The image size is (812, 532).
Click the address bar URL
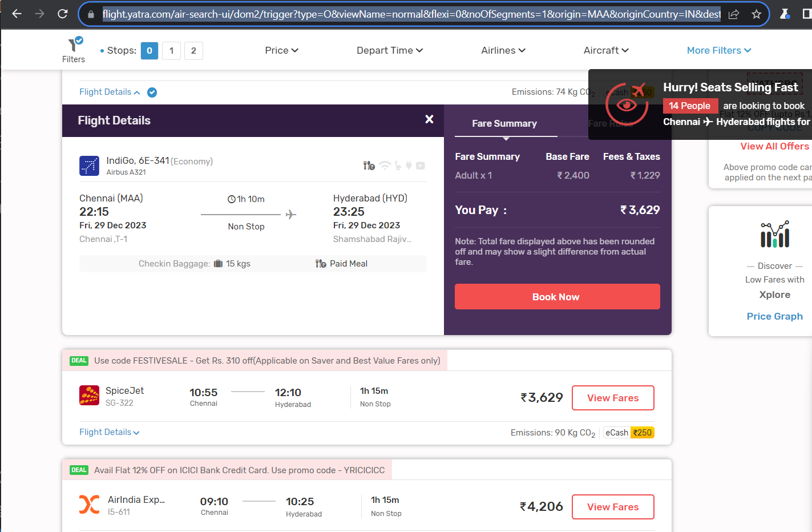point(411,14)
